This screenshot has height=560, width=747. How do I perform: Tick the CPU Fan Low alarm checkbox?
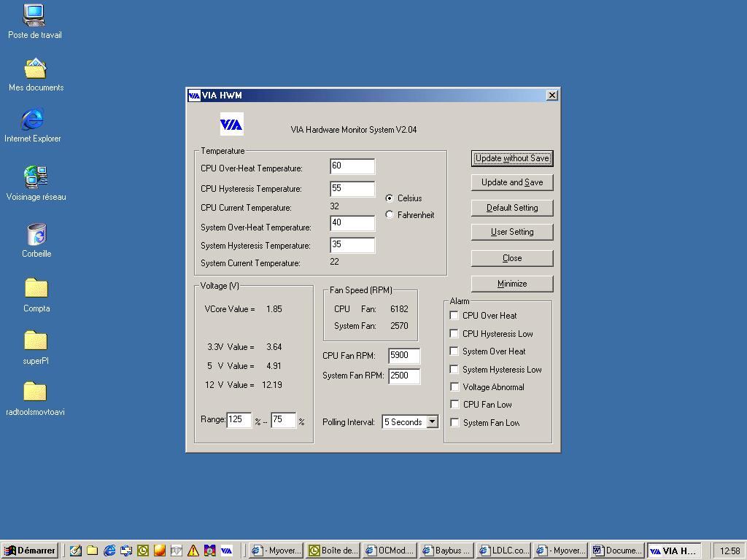click(454, 404)
